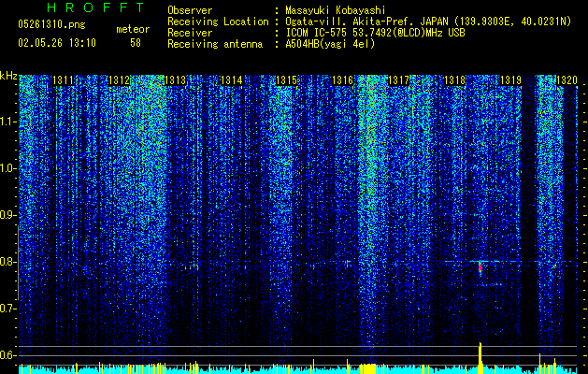Click the 0.9 frequency axis label
This screenshot has height=374, width=588.
pos(8,215)
